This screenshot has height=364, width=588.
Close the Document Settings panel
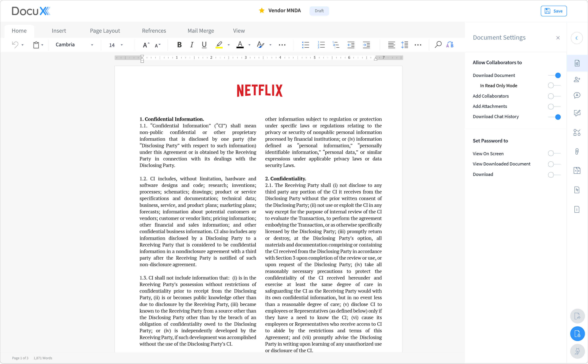tap(558, 38)
